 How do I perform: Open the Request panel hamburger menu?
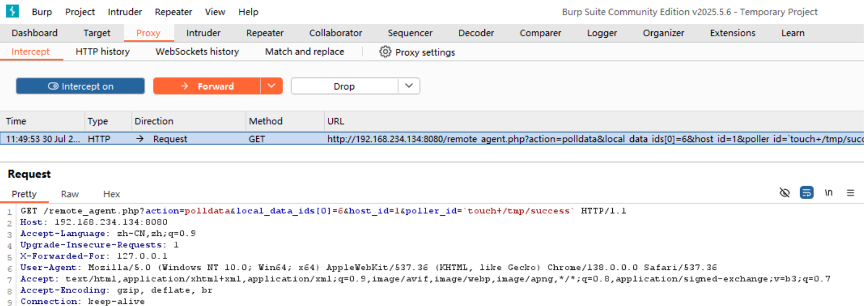(x=850, y=193)
